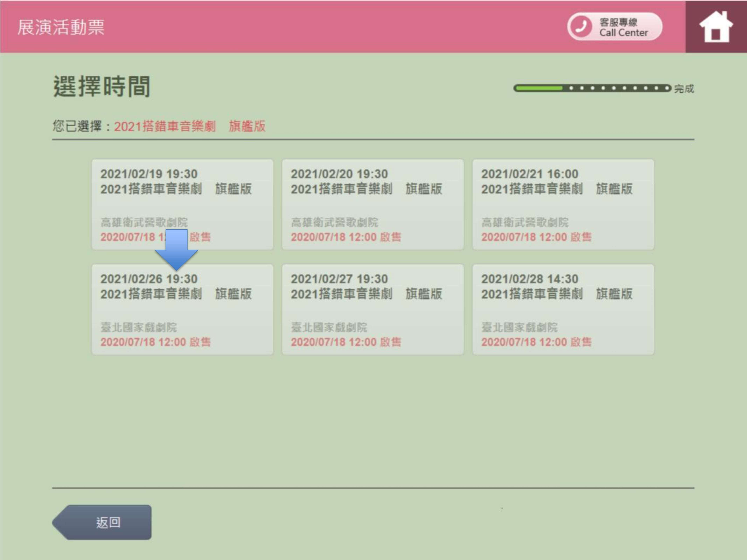Click the 選擇時間 page heading
This screenshot has width=747, height=560.
102,86
